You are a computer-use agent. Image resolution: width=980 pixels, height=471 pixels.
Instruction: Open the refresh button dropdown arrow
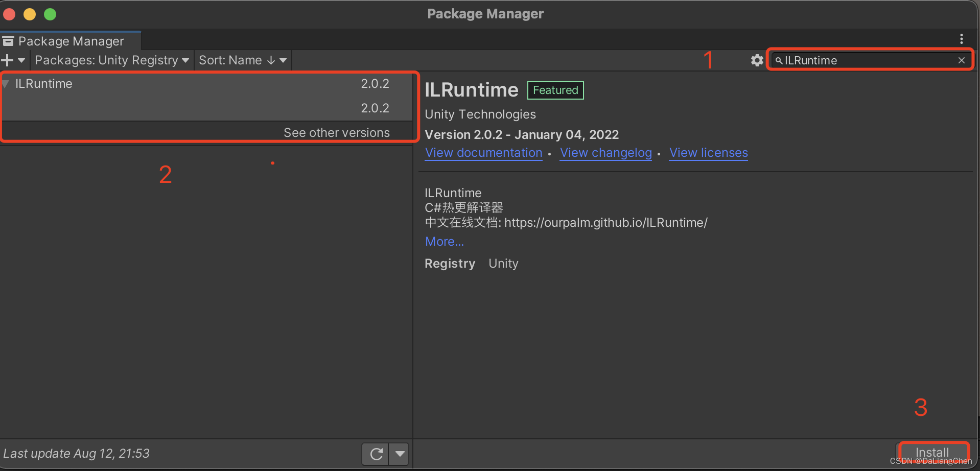399,454
